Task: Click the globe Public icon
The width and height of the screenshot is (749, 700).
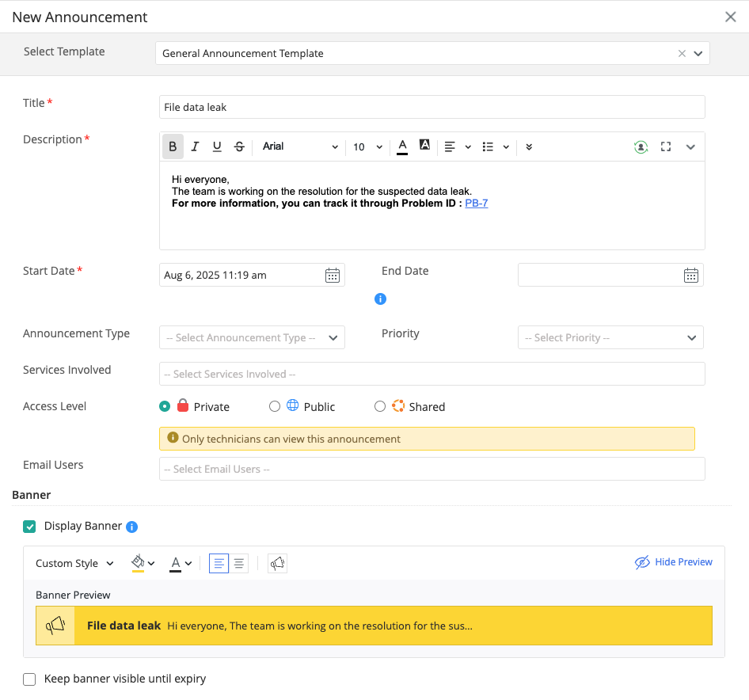Action: click(x=292, y=405)
